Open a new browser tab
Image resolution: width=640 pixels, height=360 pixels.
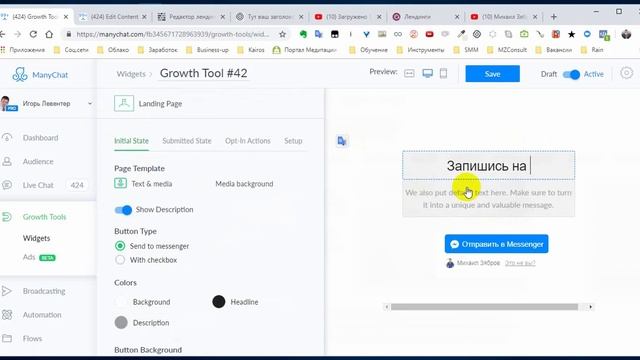(553, 17)
